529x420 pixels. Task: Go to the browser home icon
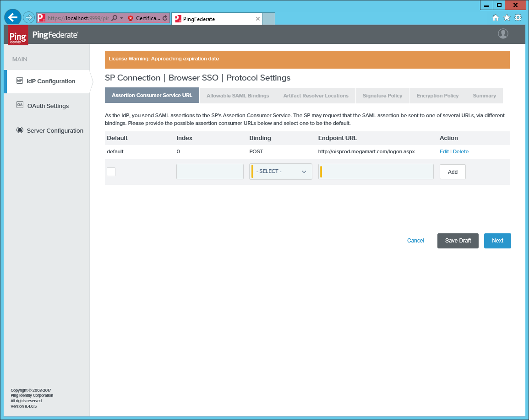click(495, 18)
